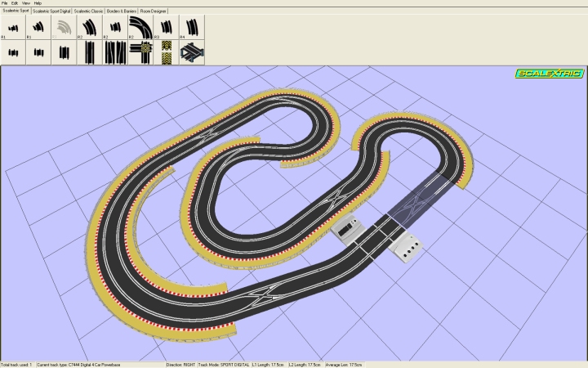Choose the R4 curve track piece

[191, 28]
